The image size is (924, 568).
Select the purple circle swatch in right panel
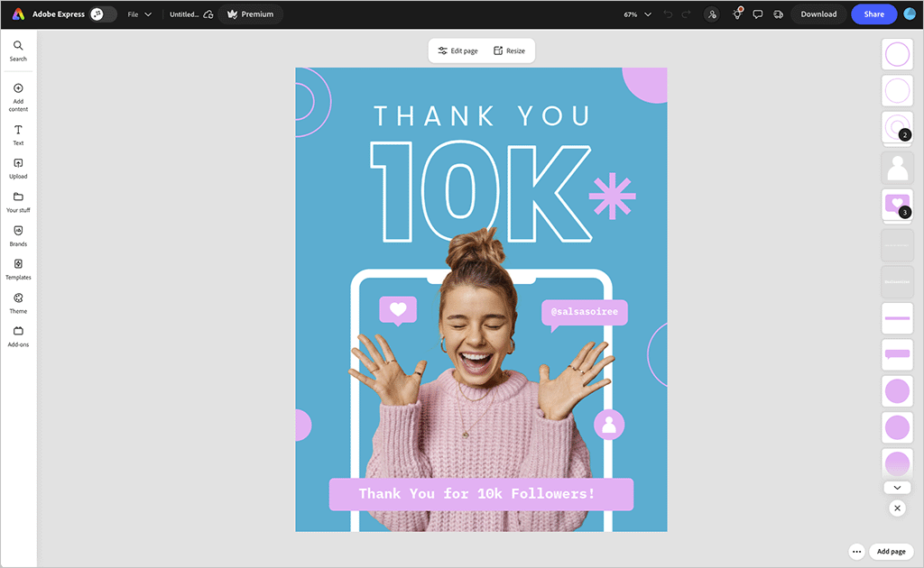click(x=897, y=390)
